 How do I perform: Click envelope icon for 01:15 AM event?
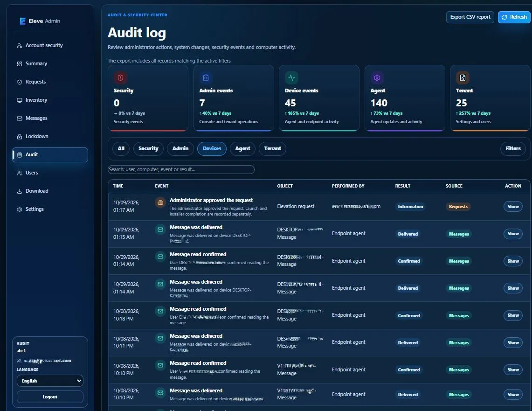click(160, 230)
